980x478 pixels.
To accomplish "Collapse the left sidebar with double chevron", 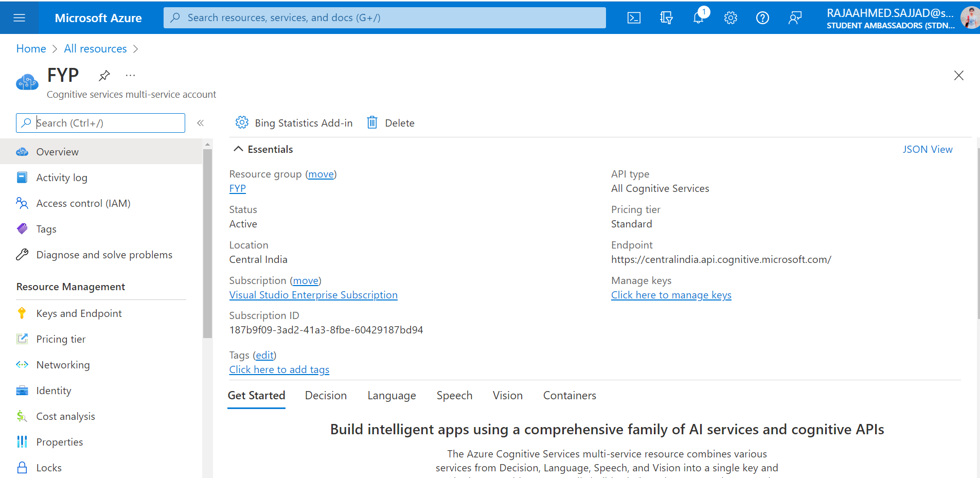I will tap(200, 123).
